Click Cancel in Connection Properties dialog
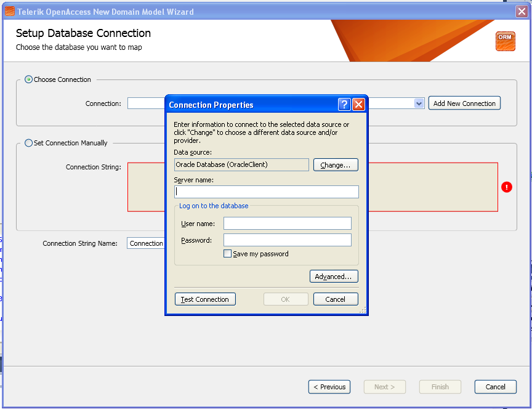 [x=335, y=299]
